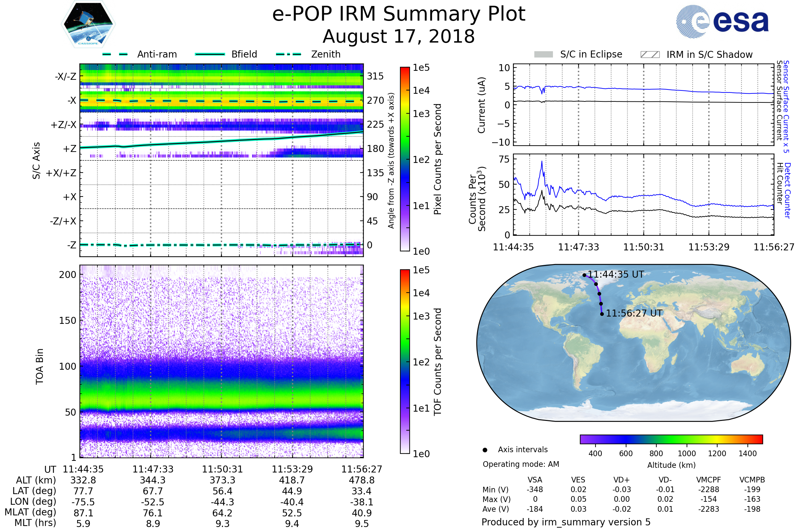Screen dimensions: 798x532
Task: Click the e-POP IRM Summary Plot title
Action: tap(399, 14)
